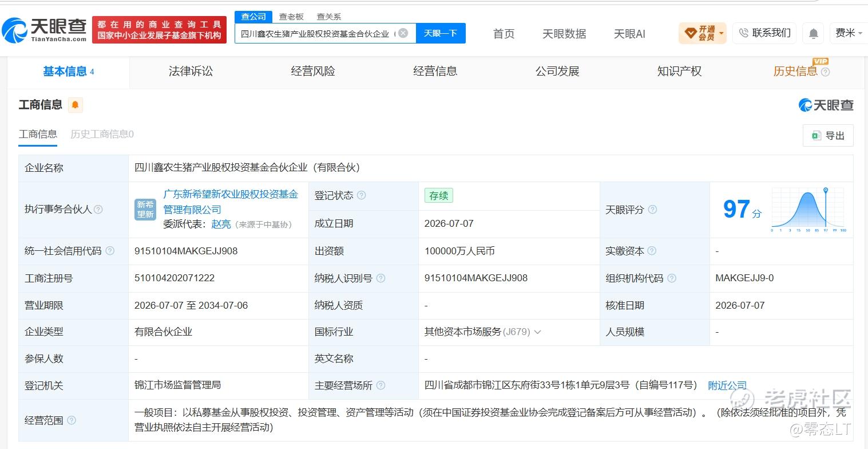
Task: Click the phone icon in 联系我们
Action: [744, 33]
